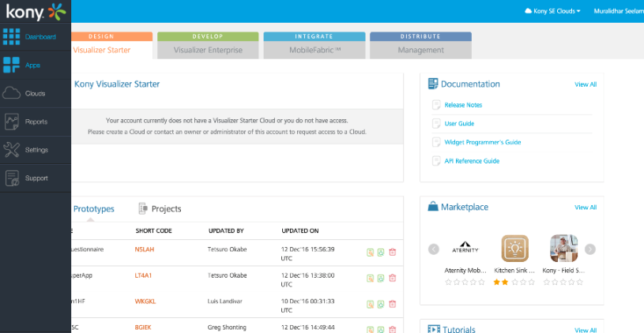644x333 pixels.
Task: Click View All in Marketplace panel
Action: click(x=586, y=208)
